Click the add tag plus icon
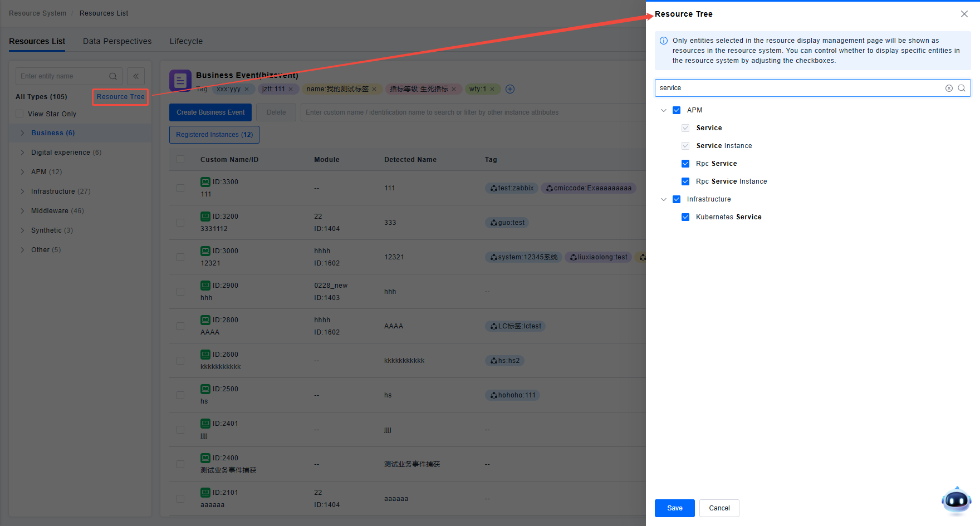 [510, 89]
